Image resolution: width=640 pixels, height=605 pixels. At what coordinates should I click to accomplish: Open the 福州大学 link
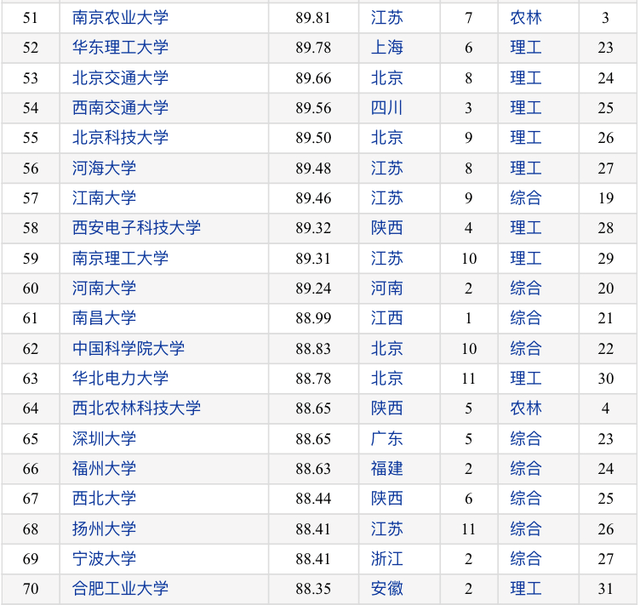104,469
